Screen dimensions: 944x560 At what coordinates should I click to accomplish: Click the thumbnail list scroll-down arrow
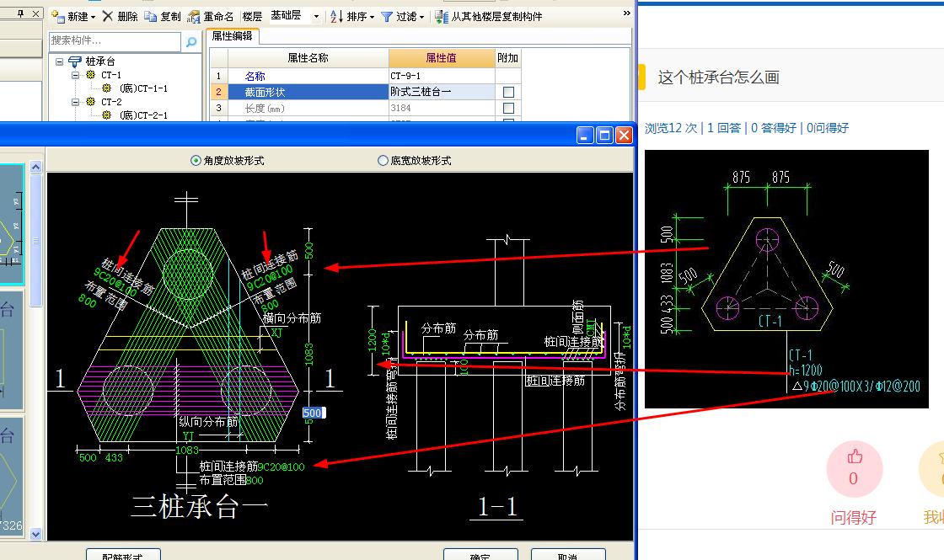tap(35, 534)
